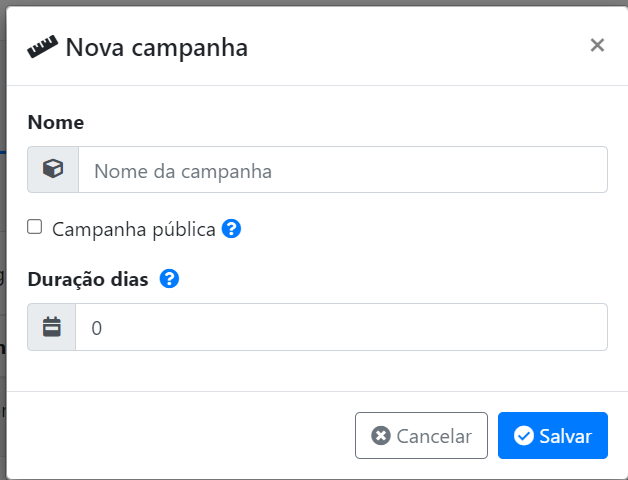This screenshot has height=480, width=628.
Task: Click the Nova campanha dialog title
Action: (157, 48)
